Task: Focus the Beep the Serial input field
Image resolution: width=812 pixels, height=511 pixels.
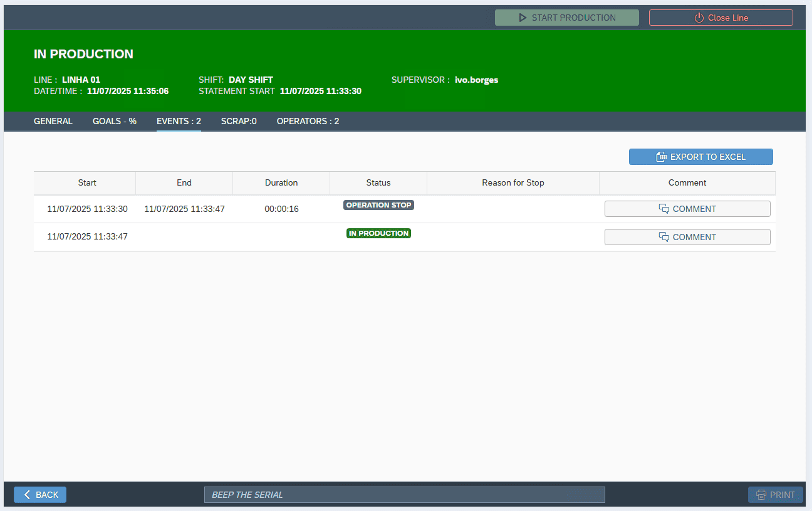Action: pyautogui.click(x=404, y=495)
